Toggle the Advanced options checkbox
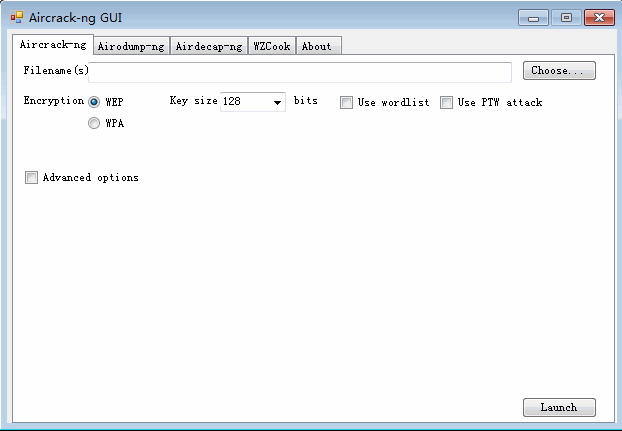This screenshot has width=622, height=431. (31, 177)
